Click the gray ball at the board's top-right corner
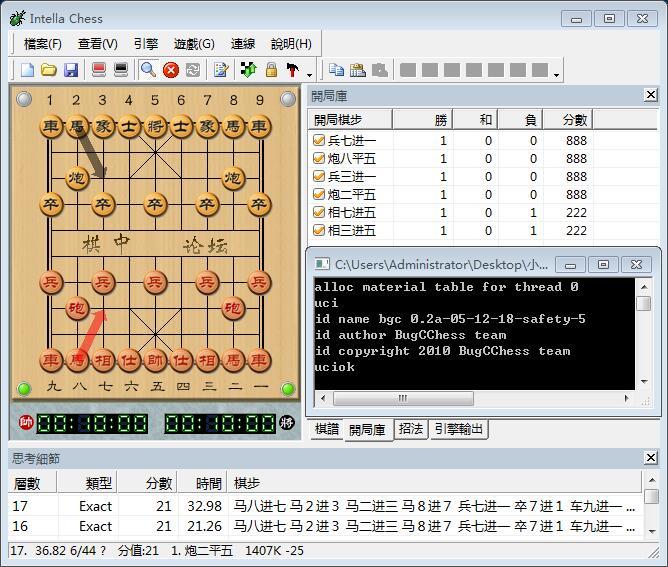668x567 pixels. [288, 99]
